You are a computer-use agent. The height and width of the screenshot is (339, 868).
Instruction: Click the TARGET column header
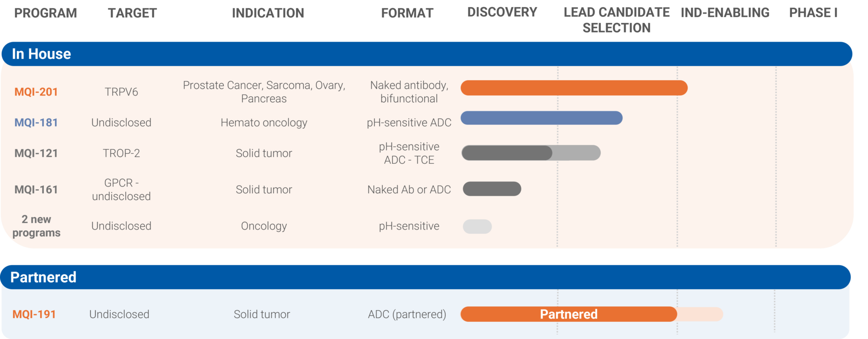[132, 13]
